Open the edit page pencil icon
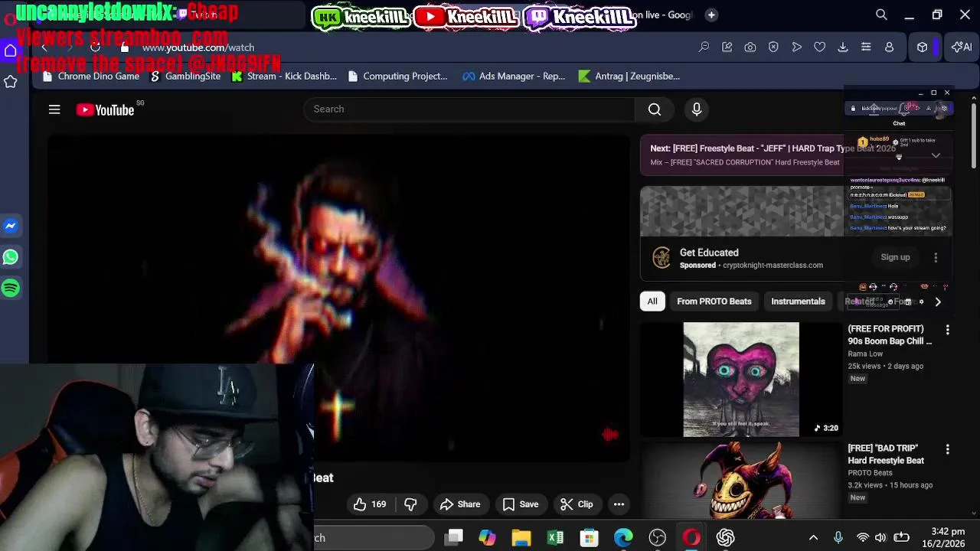The image size is (980, 551). (x=727, y=47)
